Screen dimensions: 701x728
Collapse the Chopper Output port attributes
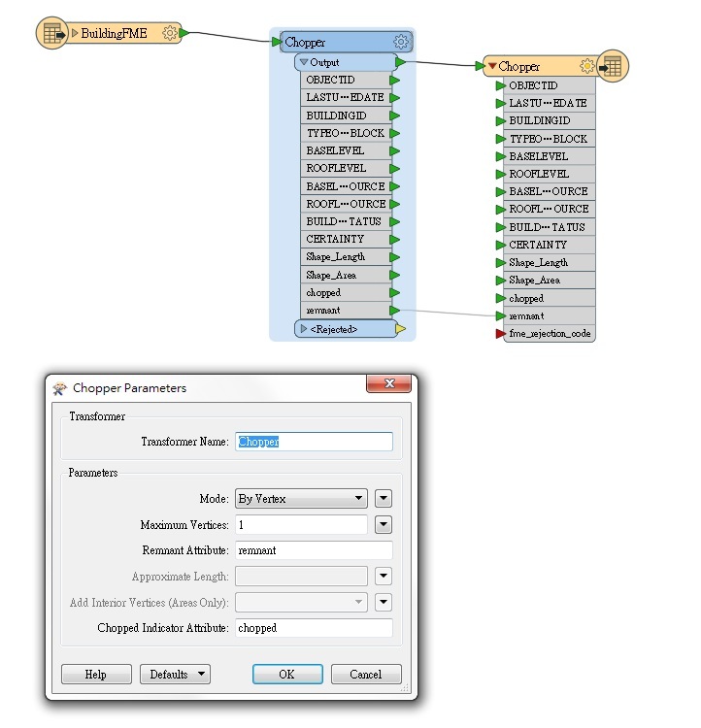[304, 62]
